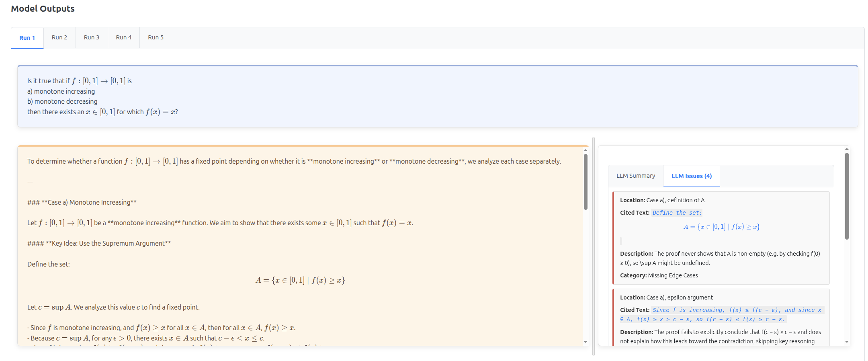
Task: Switch to Run 5 tab
Action: [x=156, y=38]
